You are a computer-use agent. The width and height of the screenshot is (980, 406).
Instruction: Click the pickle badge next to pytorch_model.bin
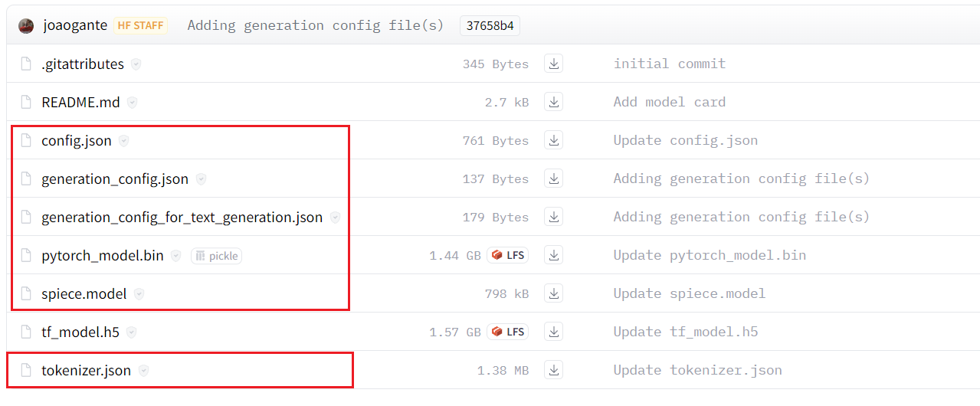[216, 256]
